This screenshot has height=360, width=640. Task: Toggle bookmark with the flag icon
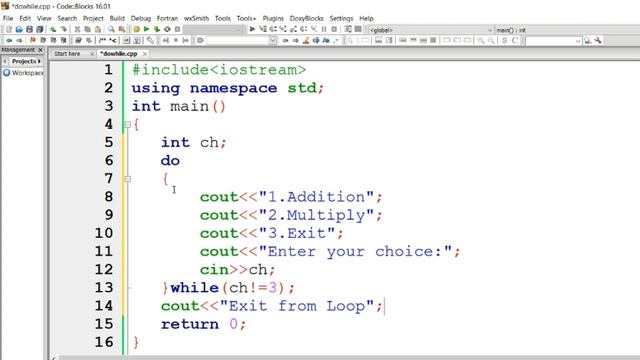(33, 40)
